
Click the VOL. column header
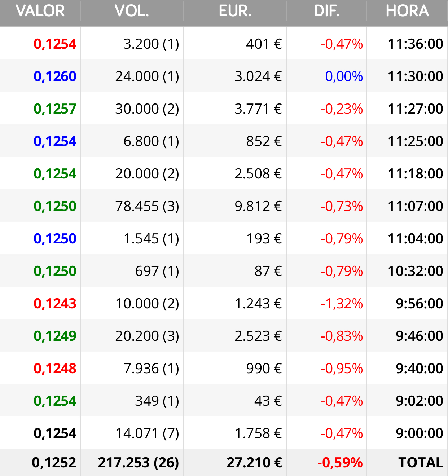click(132, 11)
